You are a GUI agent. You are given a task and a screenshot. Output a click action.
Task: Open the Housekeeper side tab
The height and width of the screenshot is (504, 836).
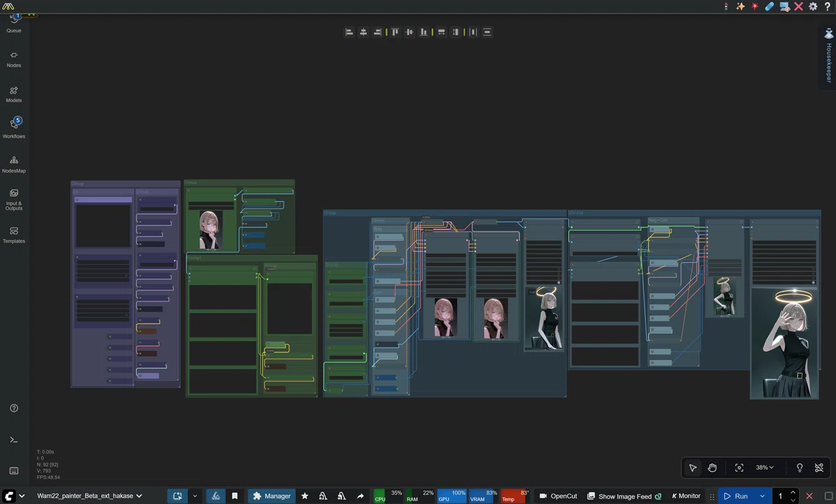(x=828, y=58)
